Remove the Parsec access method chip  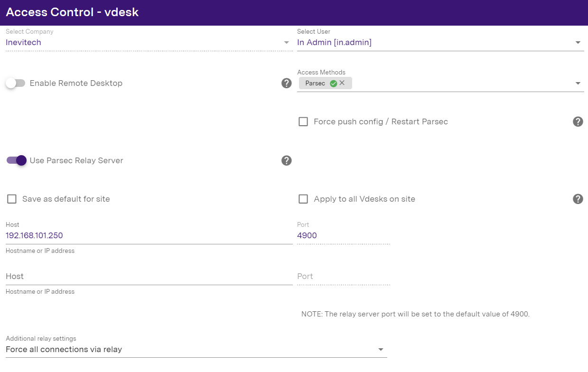[342, 83]
